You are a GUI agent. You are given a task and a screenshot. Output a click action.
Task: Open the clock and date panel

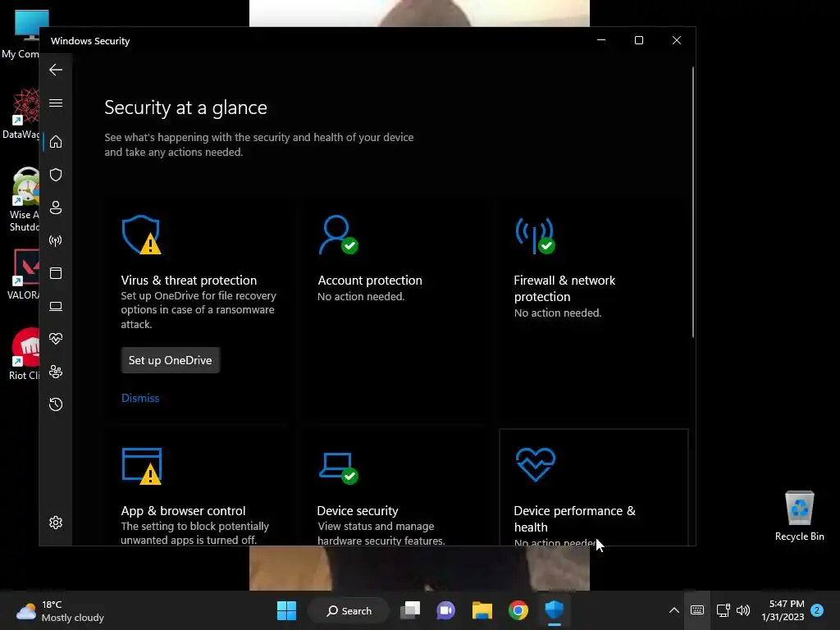783,610
